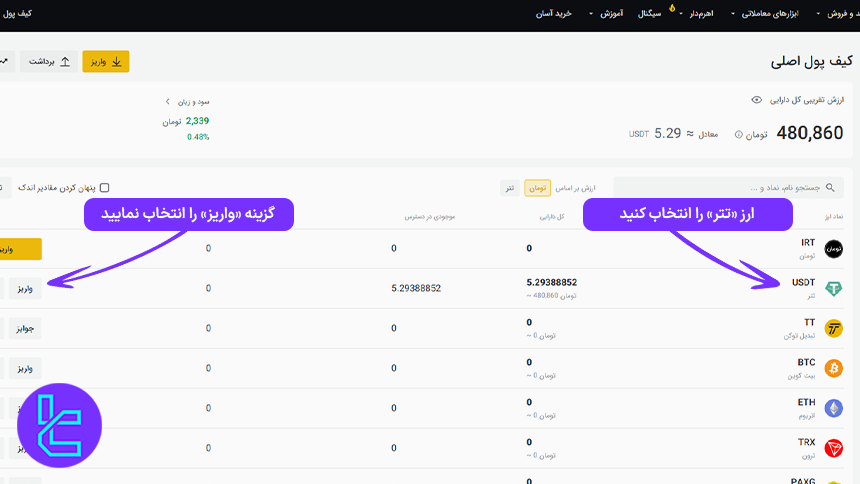Click the BTC symbol name
The image size is (860, 484).
coord(806,362)
